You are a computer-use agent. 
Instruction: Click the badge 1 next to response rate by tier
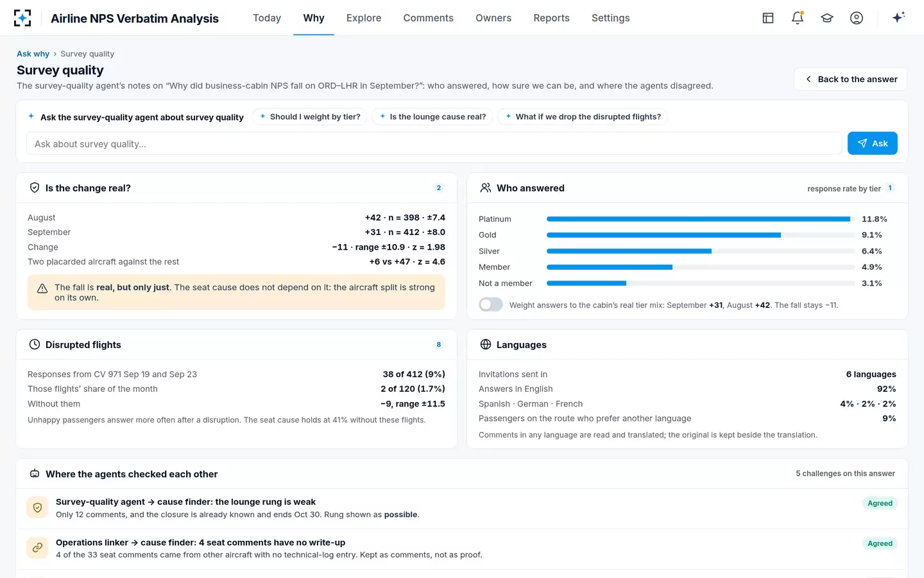pyautogui.click(x=890, y=188)
